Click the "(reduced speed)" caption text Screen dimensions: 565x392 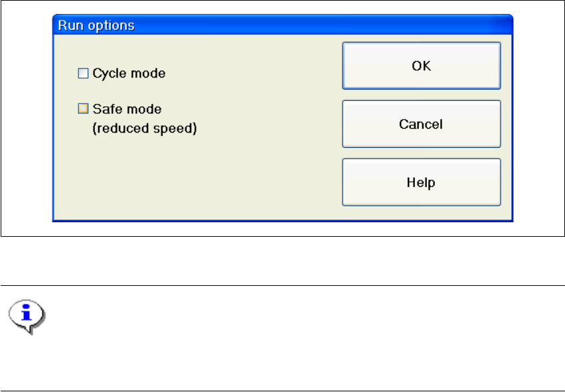pos(144,129)
